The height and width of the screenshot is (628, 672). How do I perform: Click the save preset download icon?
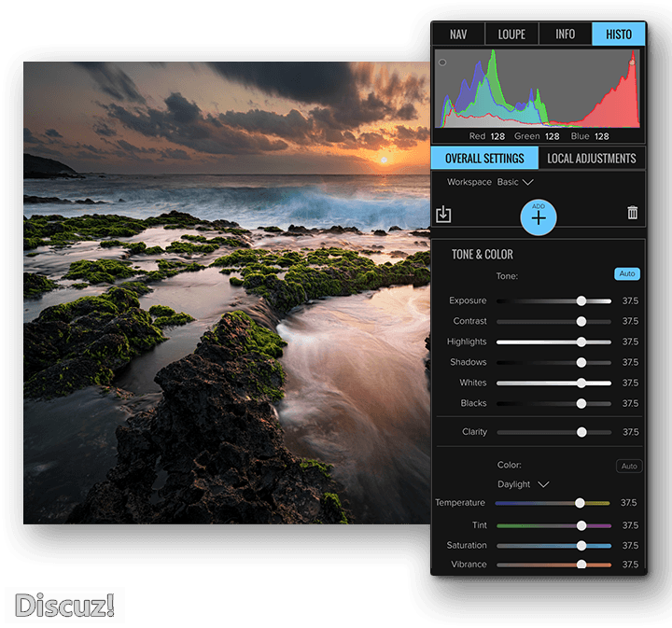(x=443, y=215)
